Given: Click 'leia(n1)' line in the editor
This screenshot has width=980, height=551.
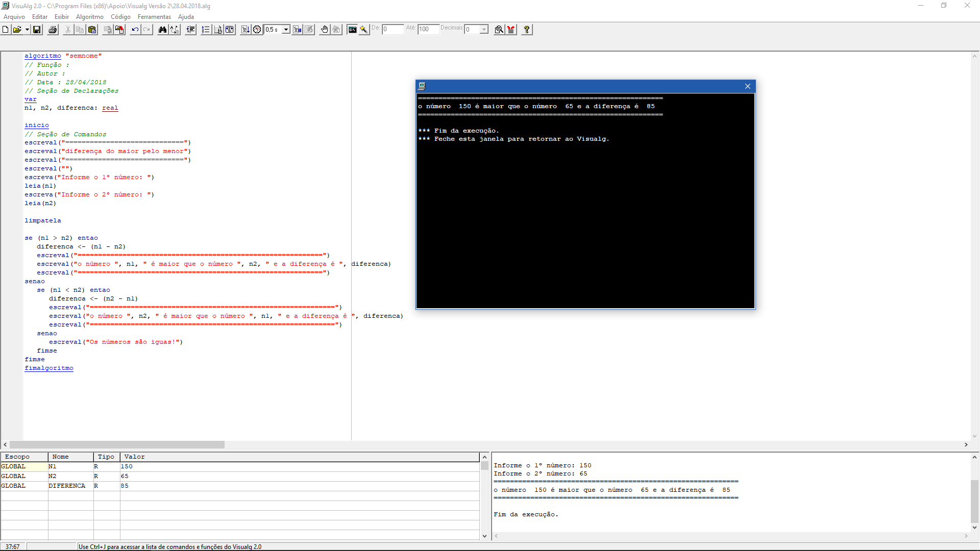Looking at the screenshot, I should click(41, 186).
